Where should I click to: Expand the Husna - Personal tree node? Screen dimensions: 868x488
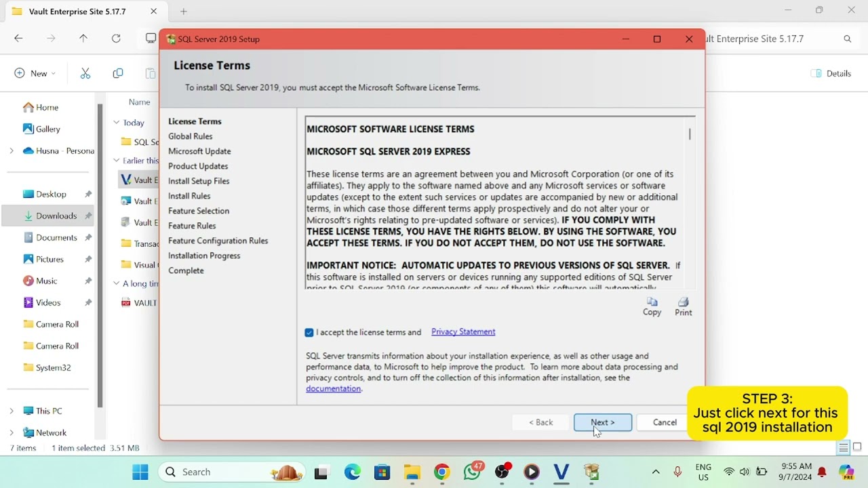[x=12, y=150]
